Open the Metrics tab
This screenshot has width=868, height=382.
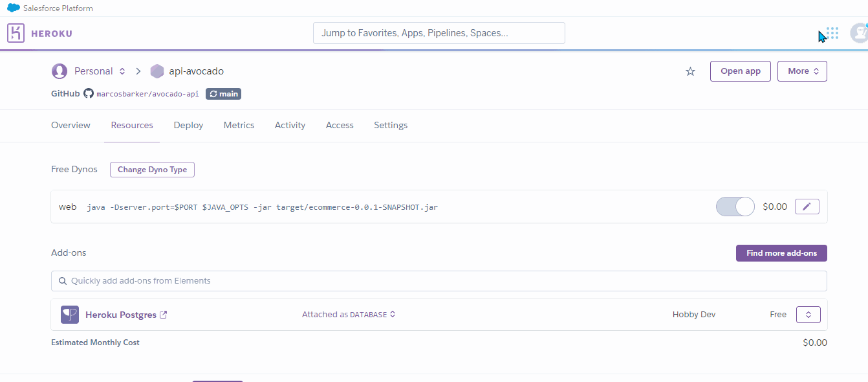click(x=239, y=126)
